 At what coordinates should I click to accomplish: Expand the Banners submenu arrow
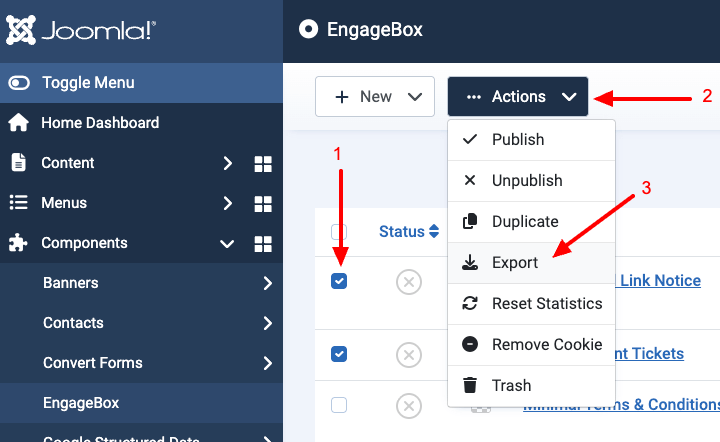[x=268, y=283]
